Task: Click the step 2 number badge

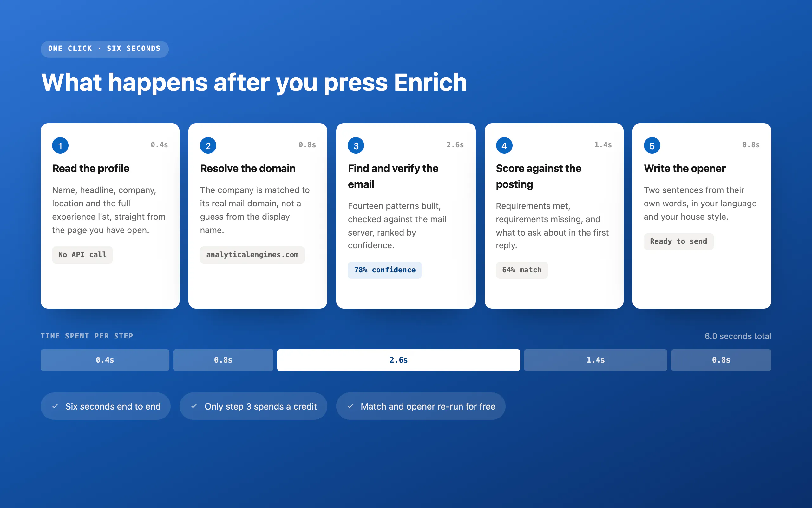Action: [x=208, y=145]
